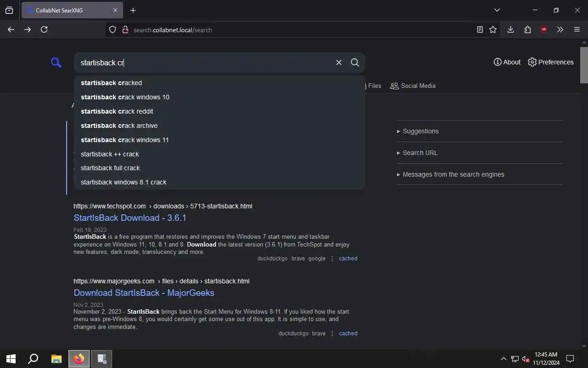Open Firefox application menu
Image resolution: width=588 pixels, height=368 pixels.
pos(577,29)
